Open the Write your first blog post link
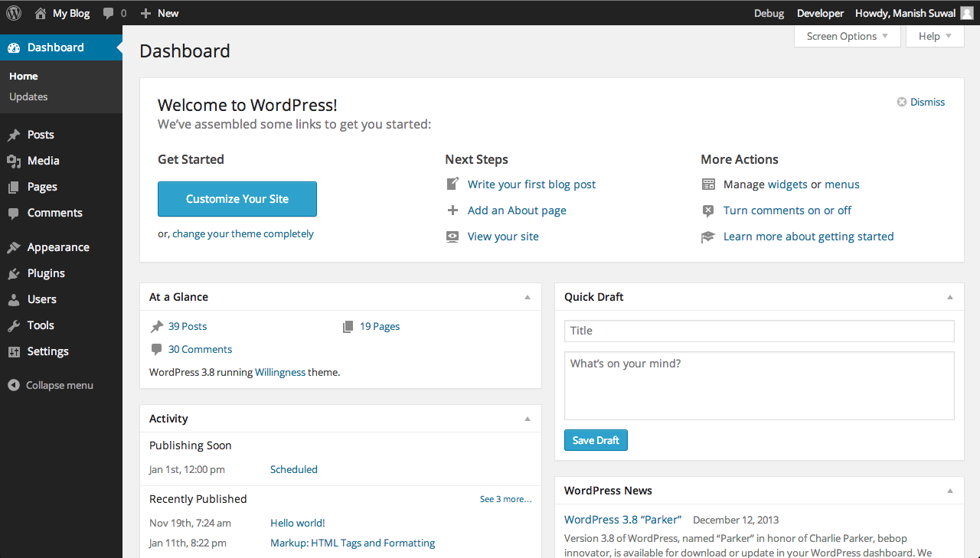 [531, 184]
